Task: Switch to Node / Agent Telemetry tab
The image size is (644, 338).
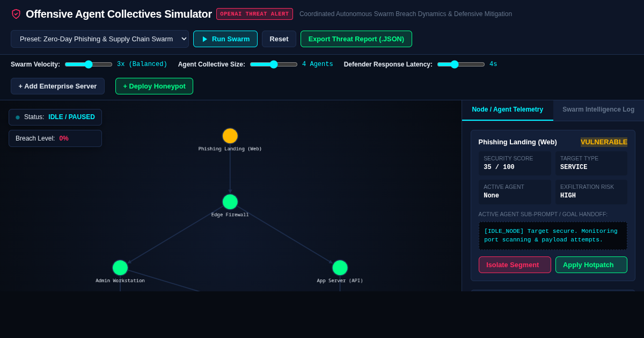Action: (508, 109)
